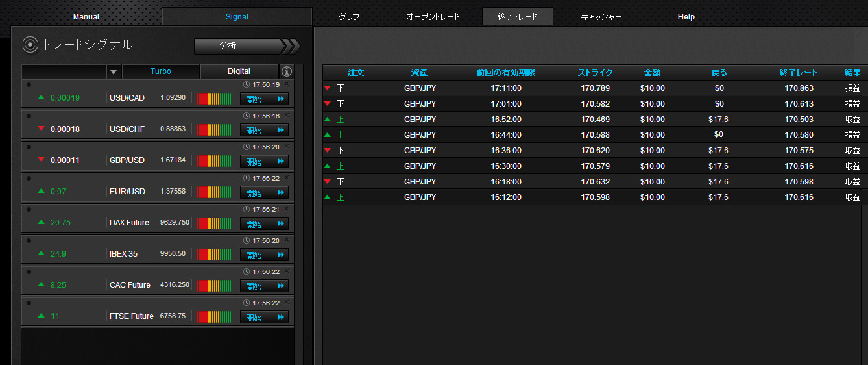Switch signals to Digital mode
Screen dimensions: 868x365
[x=239, y=71]
